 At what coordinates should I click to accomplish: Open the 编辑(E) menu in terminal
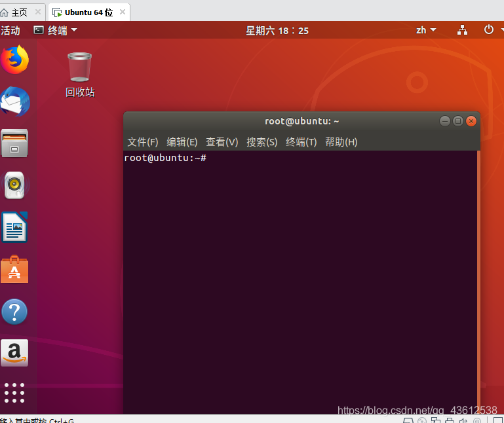pos(182,141)
